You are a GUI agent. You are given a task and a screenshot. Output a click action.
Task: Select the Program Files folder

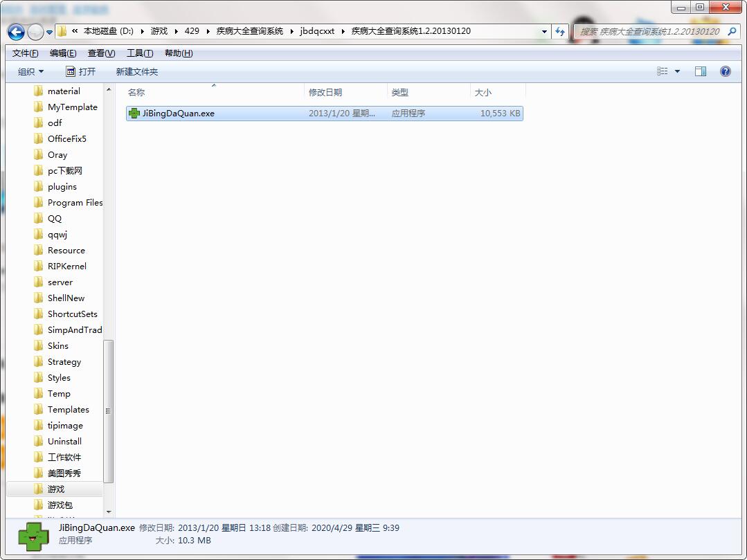point(75,202)
